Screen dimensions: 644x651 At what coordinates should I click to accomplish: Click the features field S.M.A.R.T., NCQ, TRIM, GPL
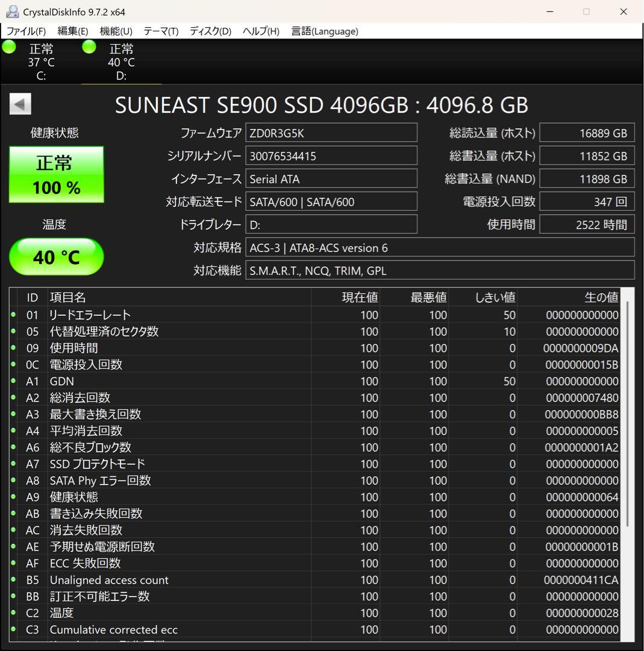(x=440, y=271)
